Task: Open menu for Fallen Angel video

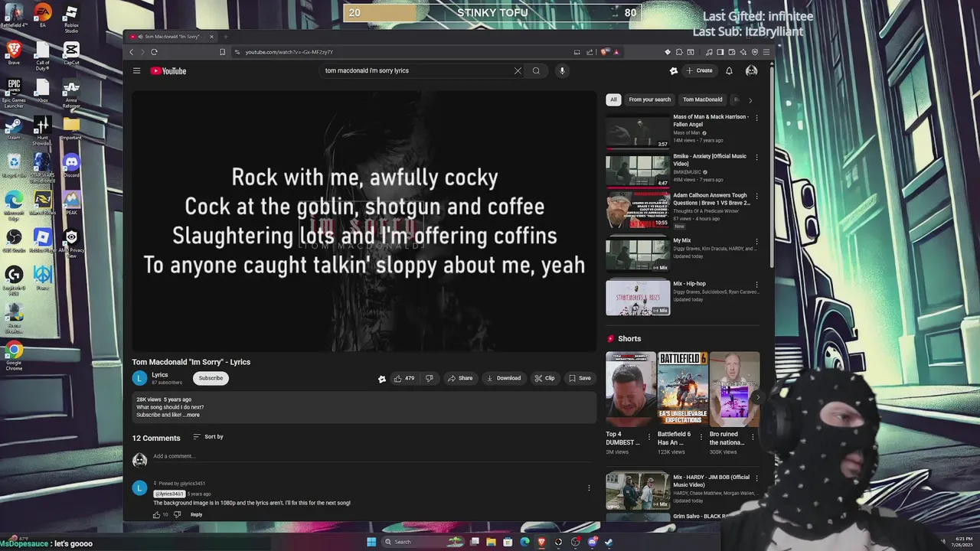Action: (756, 118)
